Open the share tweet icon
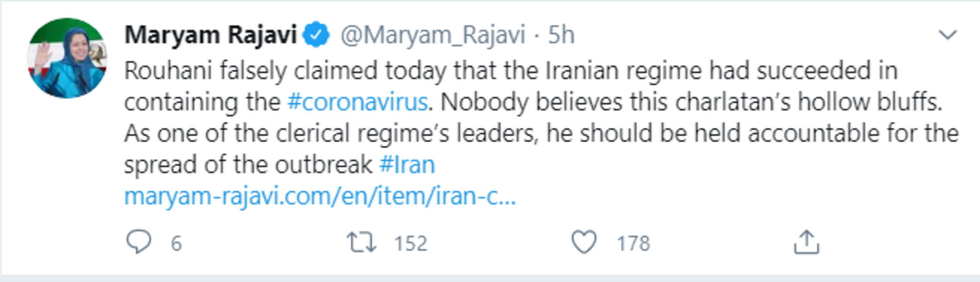Screen dimensions: 980x282 [x=806, y=242]
